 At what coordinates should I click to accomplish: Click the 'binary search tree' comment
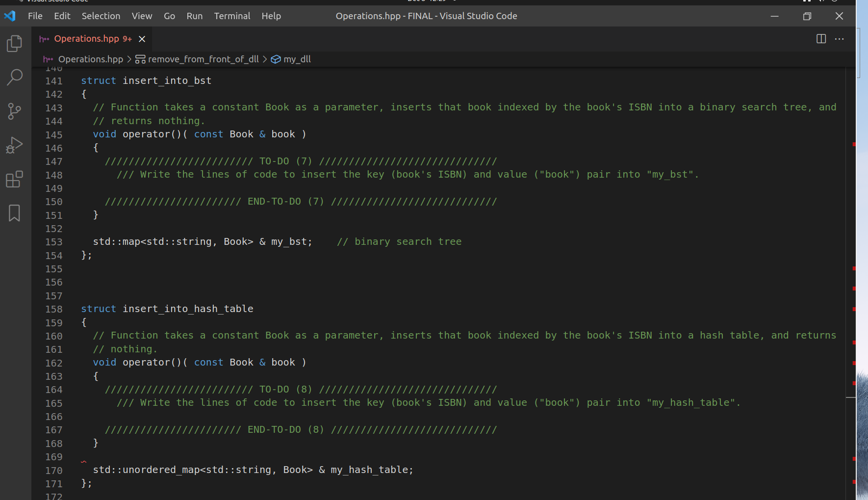point(399,241)
